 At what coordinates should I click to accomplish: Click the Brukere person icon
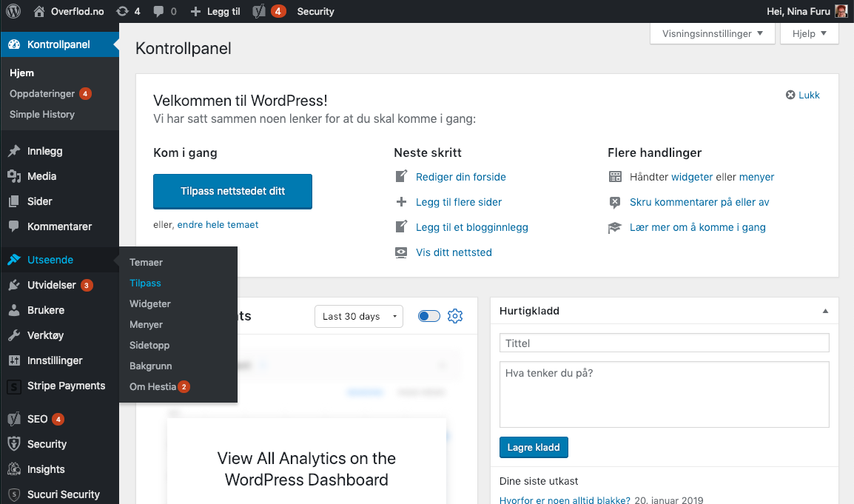tap(14, 310)
